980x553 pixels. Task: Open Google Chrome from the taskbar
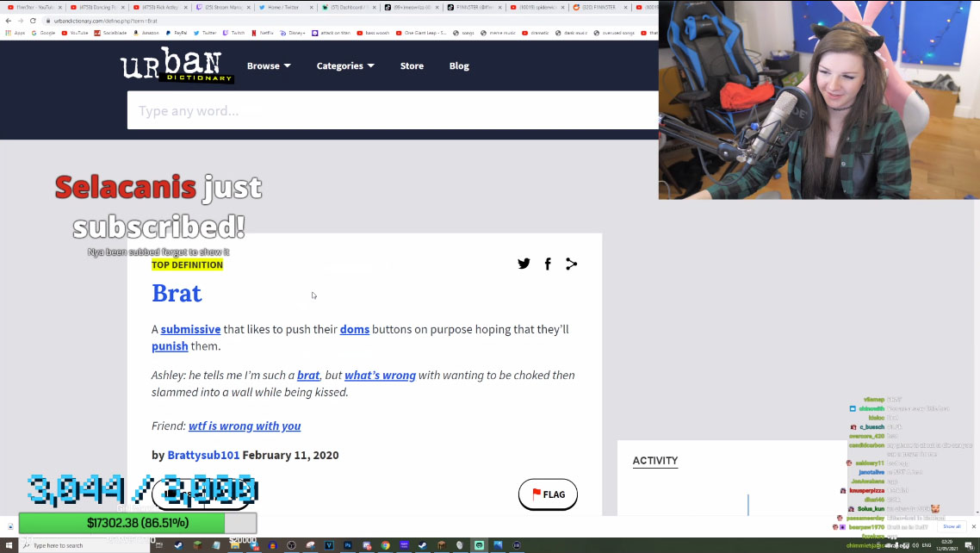pyautogui.click(x=386, y=545)
